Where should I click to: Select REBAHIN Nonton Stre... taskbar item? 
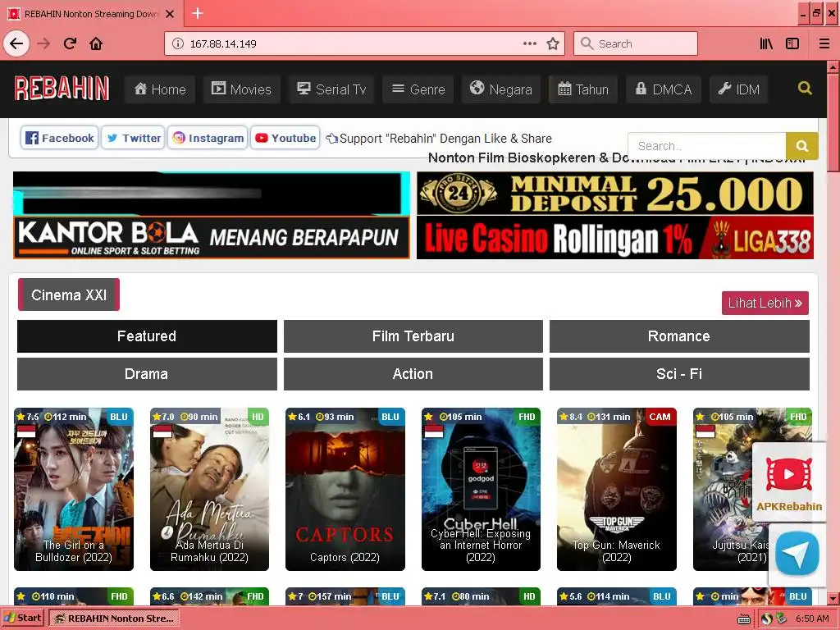coord(114,619)
